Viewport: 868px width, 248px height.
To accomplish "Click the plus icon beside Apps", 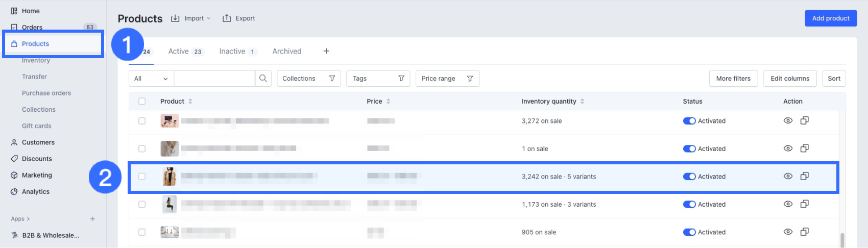I will tap(92, 219).
